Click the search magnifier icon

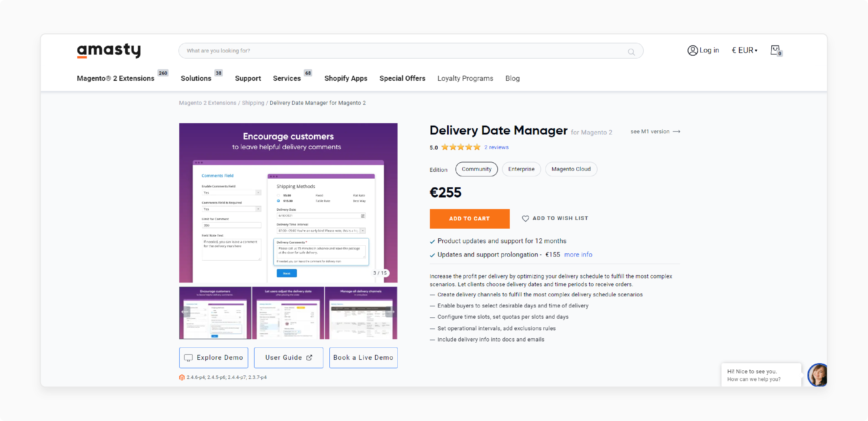click(631, 52)
